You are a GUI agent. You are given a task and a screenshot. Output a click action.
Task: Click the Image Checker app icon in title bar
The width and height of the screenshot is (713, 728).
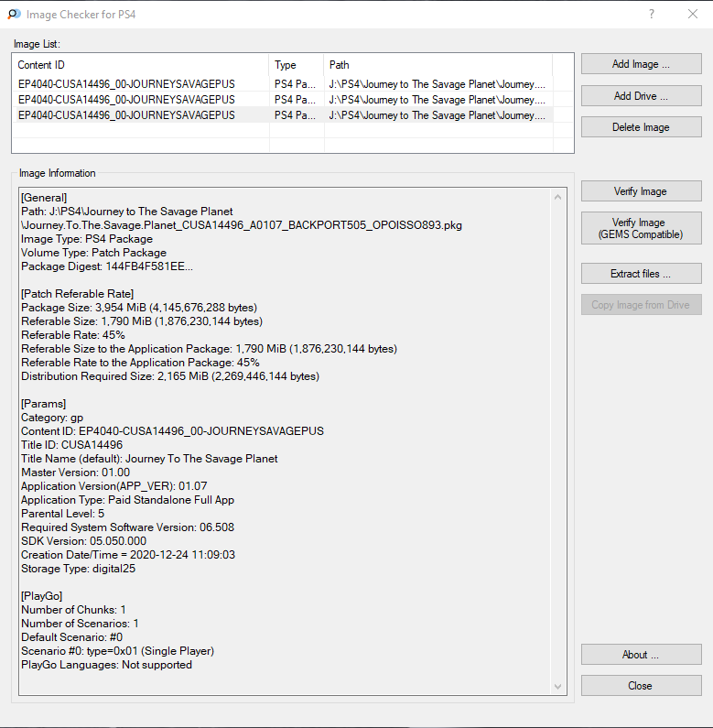pos(14,14)
